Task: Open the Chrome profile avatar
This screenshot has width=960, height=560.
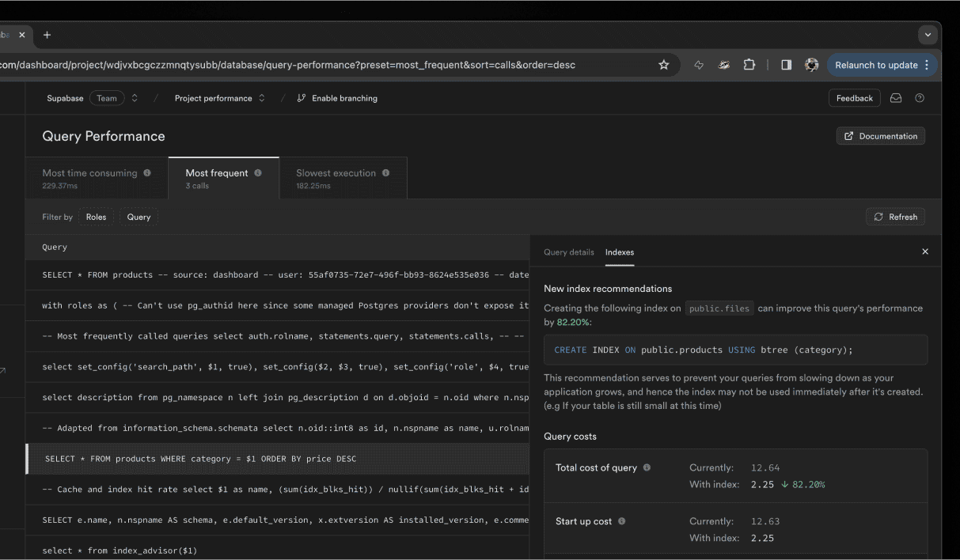Action: (811, 65)
